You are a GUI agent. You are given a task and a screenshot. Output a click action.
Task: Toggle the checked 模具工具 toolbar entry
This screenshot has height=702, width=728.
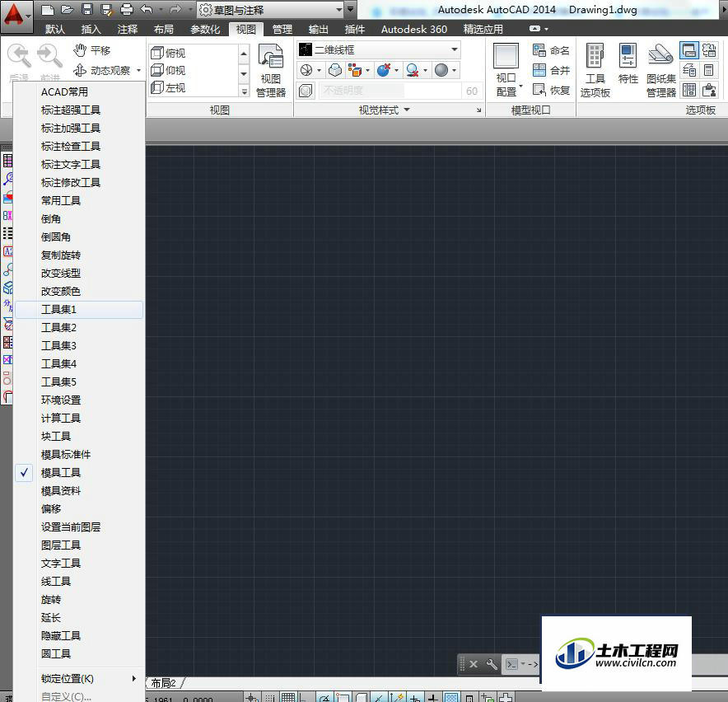60,472
